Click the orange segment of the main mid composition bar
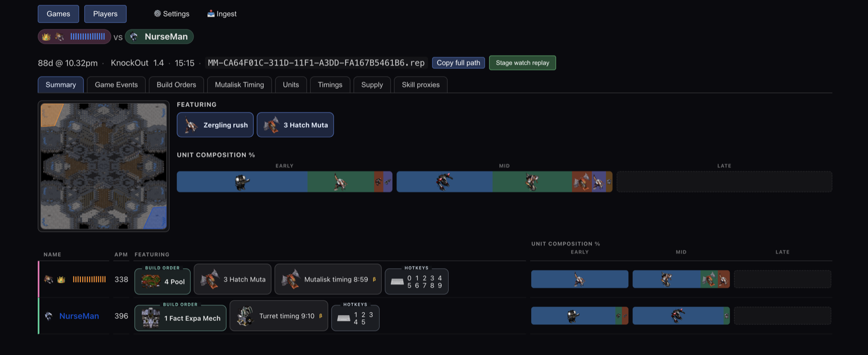868x355 pixels. [x=582, y=182]
